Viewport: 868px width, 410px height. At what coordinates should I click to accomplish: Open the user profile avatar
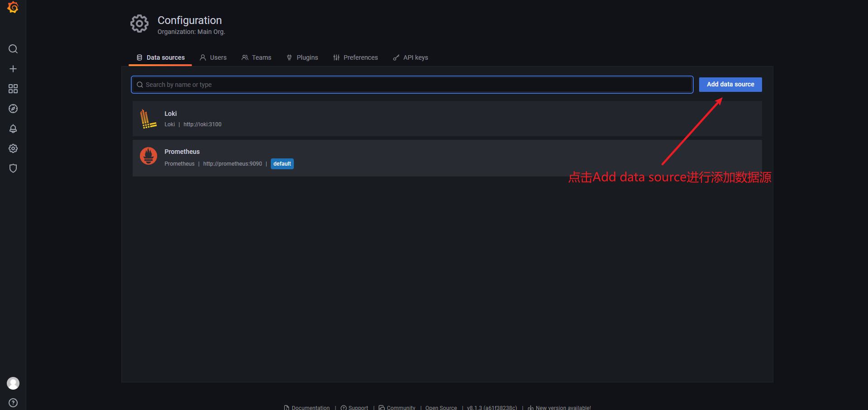pos(13,383)
